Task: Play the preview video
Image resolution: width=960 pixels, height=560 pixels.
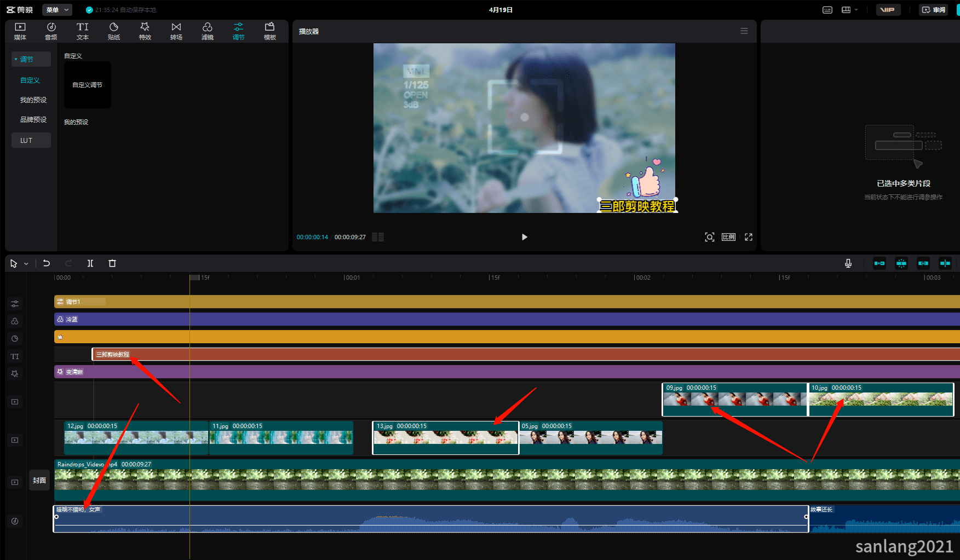Action: tap(524, 237)
